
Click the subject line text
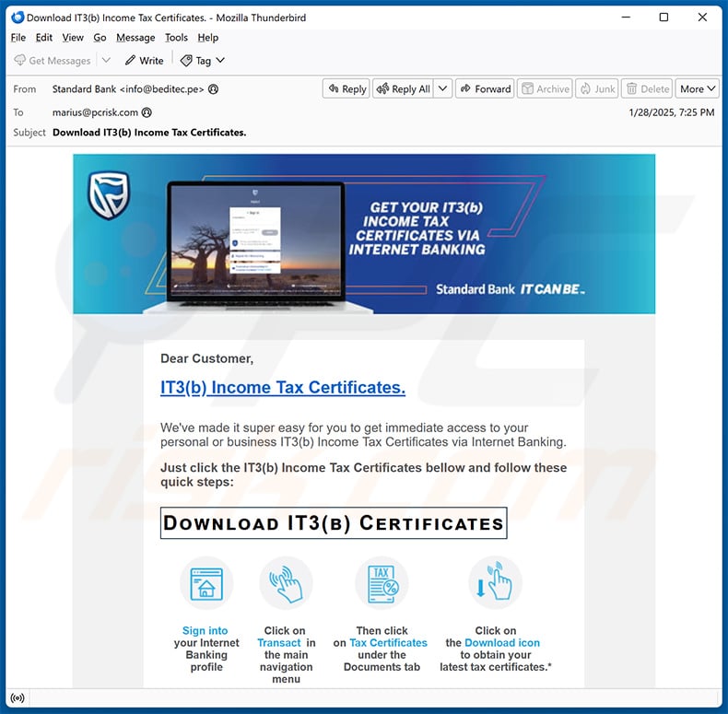pos(149,133)
